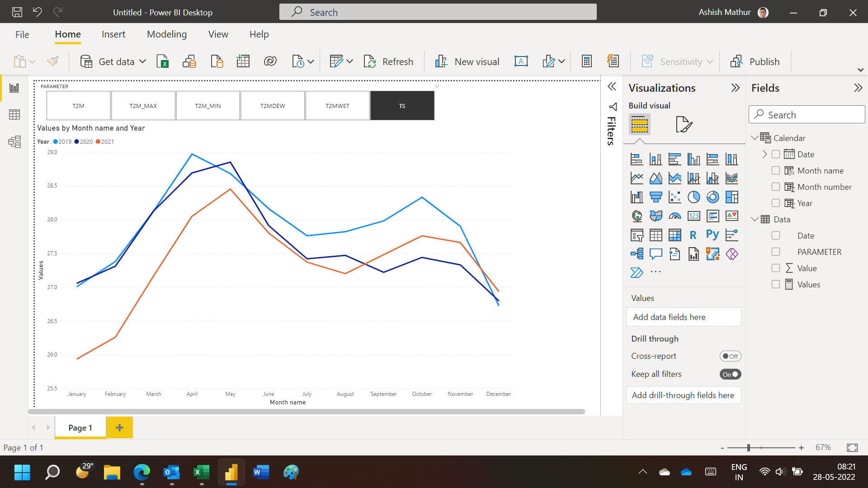This screenshot has width=868, height=488.
Task: Select the scatter chart visualization icon
Action: [x=675, y=197]
